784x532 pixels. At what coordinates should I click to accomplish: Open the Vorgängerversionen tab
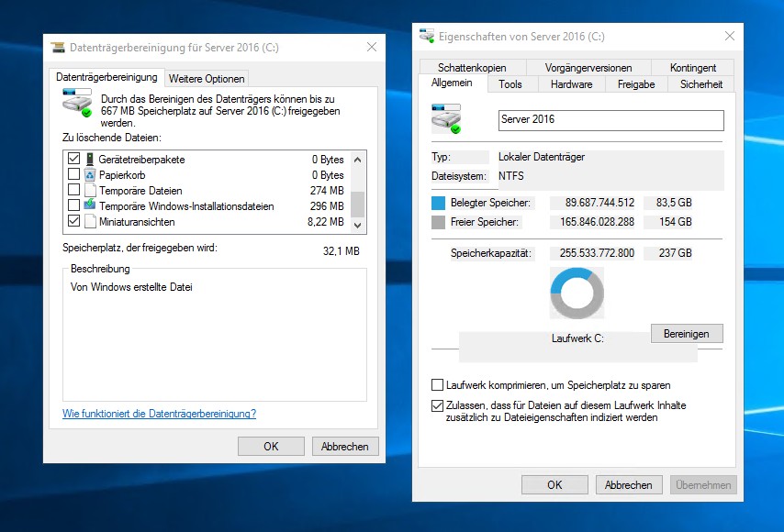[588, 68]
